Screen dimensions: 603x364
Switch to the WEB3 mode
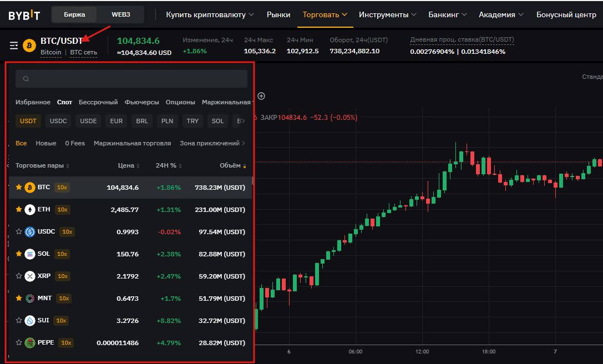coord(120,14)
